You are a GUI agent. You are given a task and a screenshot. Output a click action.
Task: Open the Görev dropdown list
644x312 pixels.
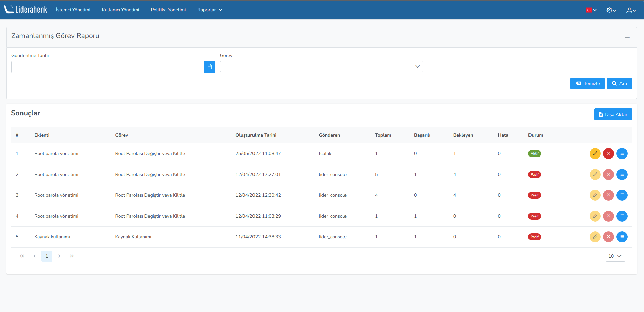point(321,66)
